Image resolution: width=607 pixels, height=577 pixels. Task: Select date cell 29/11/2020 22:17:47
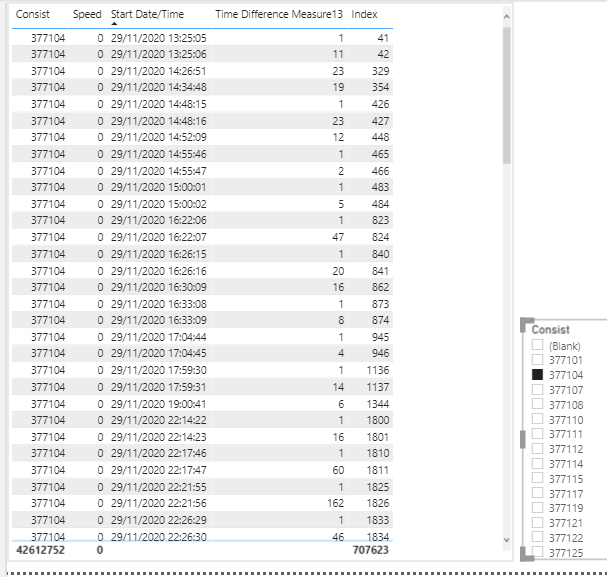159,470
